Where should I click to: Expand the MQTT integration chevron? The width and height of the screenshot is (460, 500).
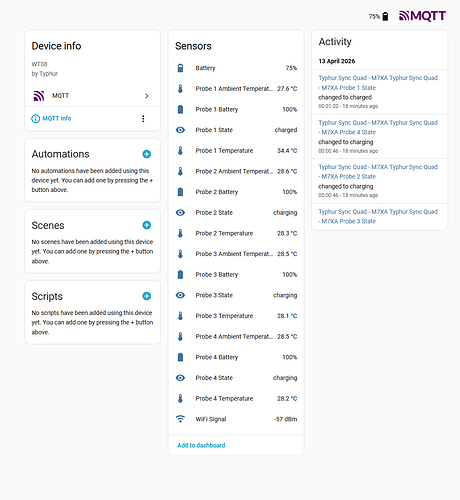147,96
